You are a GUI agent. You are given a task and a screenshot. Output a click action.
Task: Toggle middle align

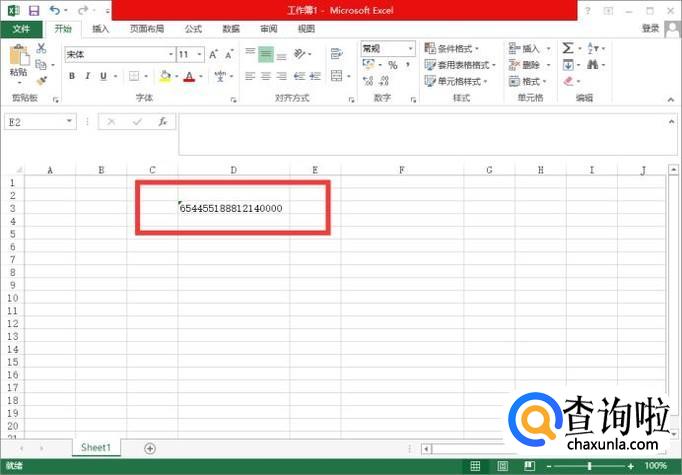click(x=266, y=54)
